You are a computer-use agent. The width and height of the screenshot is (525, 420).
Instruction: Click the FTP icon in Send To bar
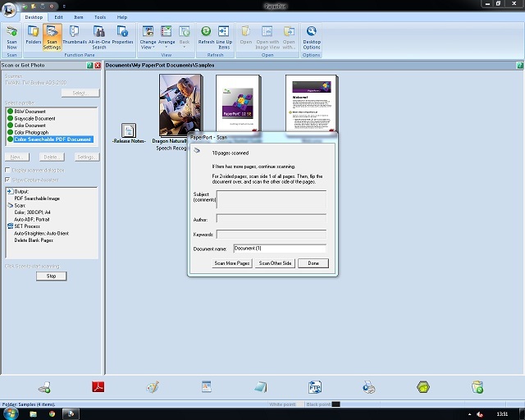(315, 387)
